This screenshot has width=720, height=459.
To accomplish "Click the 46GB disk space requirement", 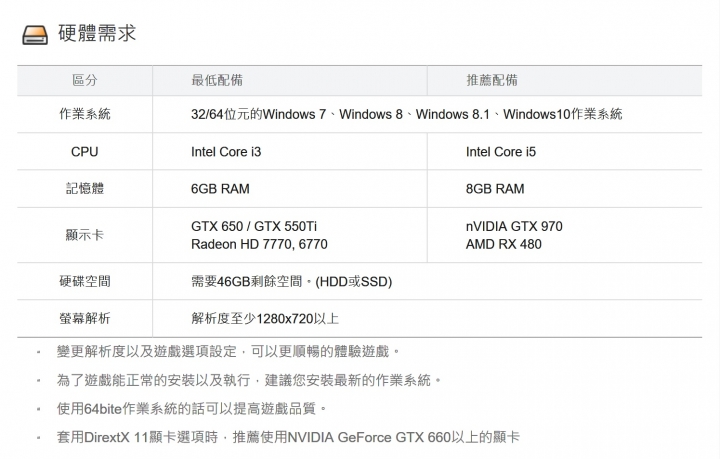I will tap(292, 281).
